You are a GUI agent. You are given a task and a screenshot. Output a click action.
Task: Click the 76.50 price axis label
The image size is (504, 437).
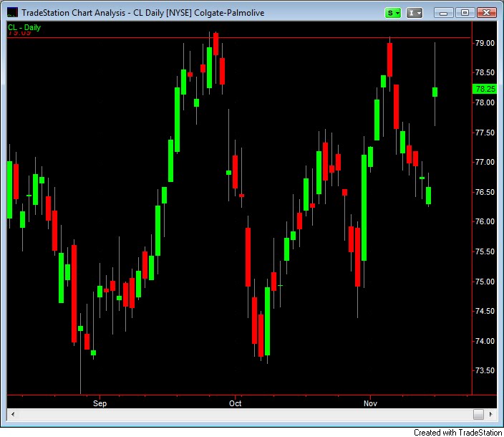pos(485,192)
